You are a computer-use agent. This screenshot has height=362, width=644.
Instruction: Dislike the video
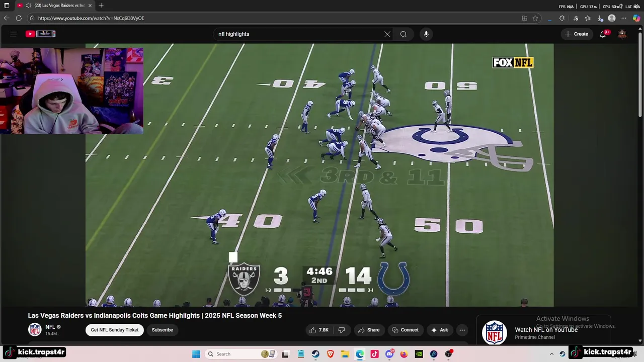point(342,330)
